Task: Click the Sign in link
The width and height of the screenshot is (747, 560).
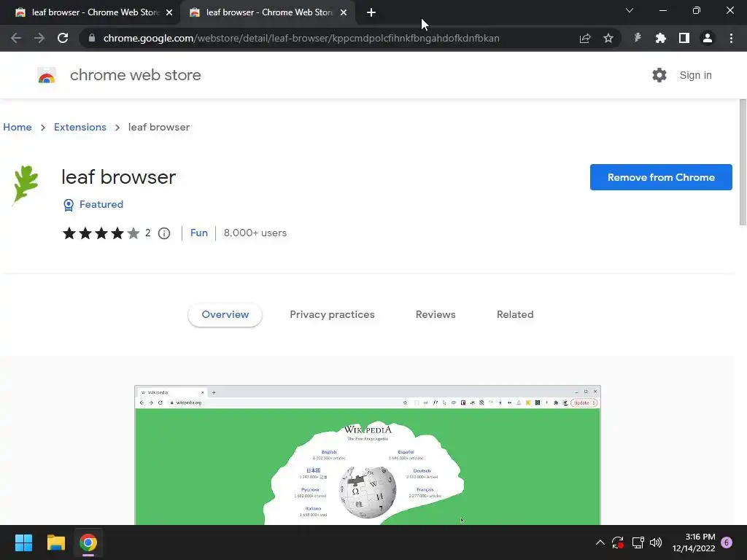Action: tap(695, 75)
